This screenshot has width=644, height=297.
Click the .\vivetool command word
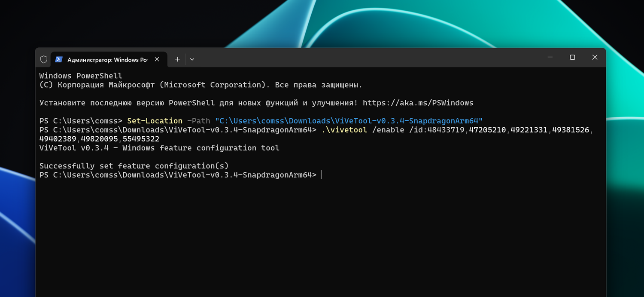[x=344, y=130]
